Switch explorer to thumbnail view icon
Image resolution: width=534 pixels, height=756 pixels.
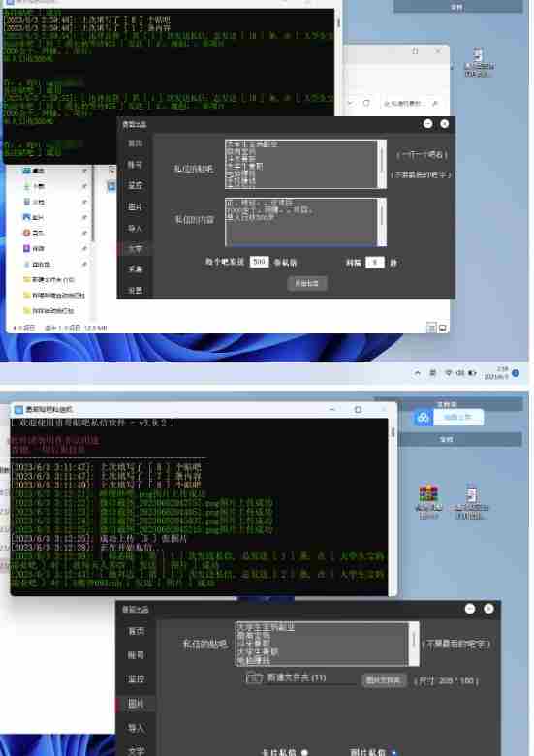pos(443,328)
